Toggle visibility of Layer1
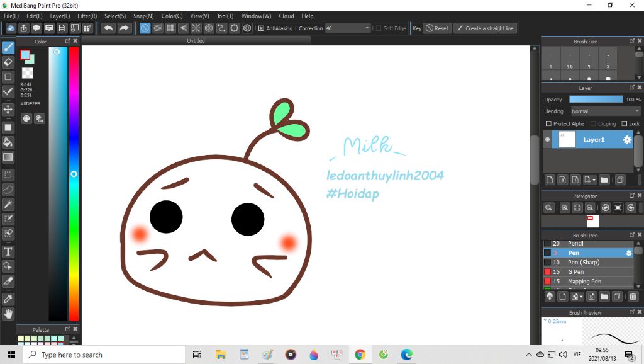The width and height of the screenshot is (644, 364). tap(548, 139)
